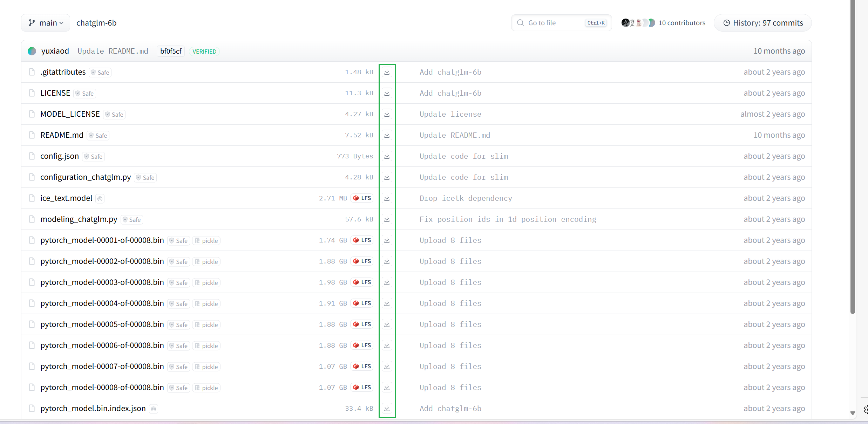Screen dimensions: 868x424
Task: Open 'Fix position ids in 1d position encoding' commit
Action: coord(508,219)
